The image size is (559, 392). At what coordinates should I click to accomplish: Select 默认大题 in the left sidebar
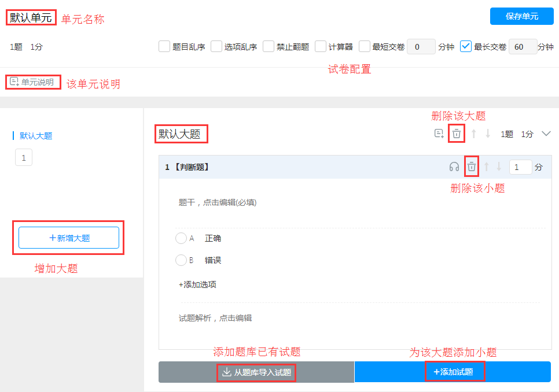click(36, 136)
